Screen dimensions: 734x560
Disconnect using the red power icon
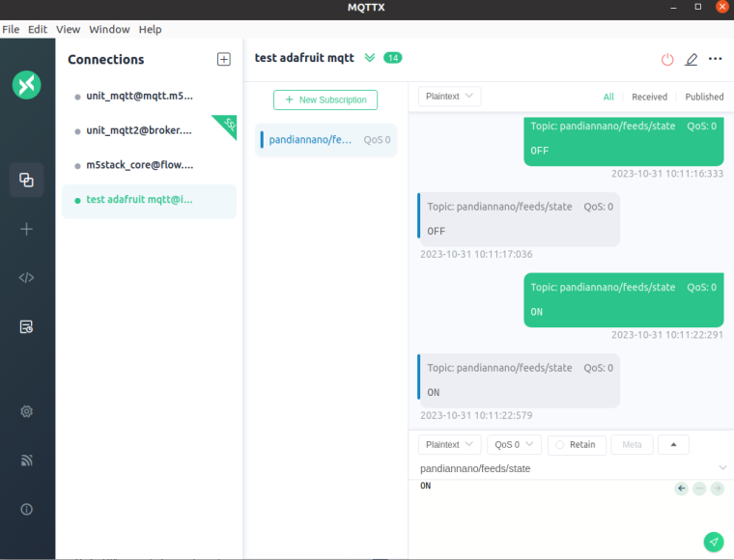[667, 60]
